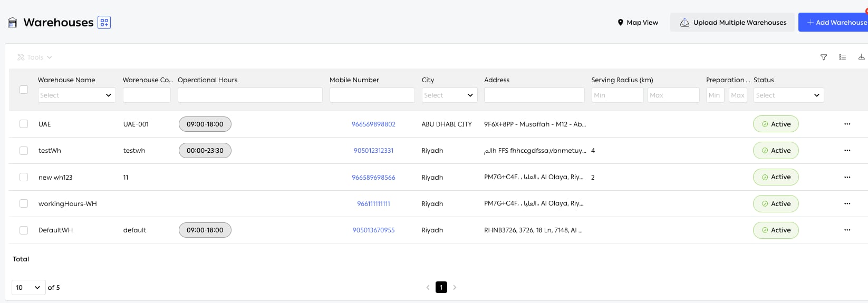868x303 pixels.
Task: Click the testWh warehouse name cell
Action: coord(50,151)
